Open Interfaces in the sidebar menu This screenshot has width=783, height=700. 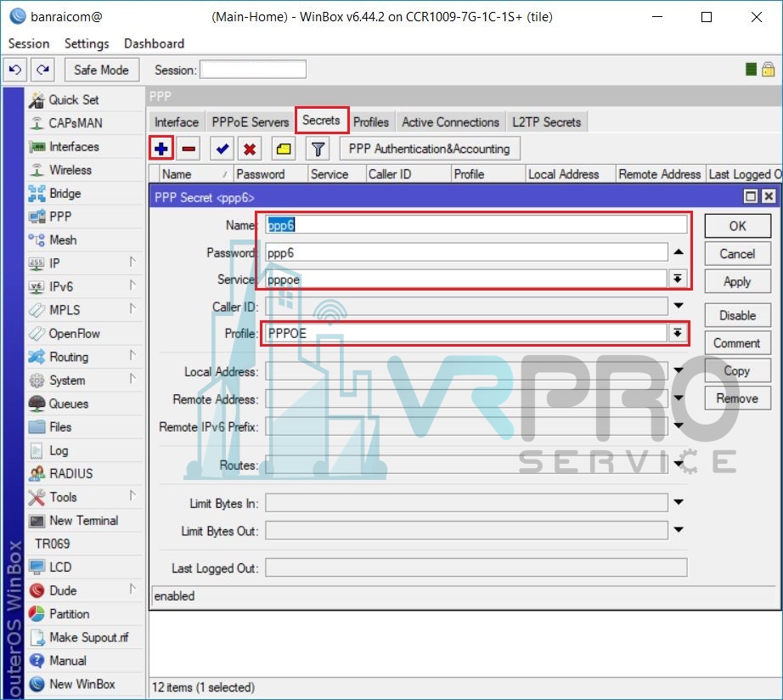74,146
